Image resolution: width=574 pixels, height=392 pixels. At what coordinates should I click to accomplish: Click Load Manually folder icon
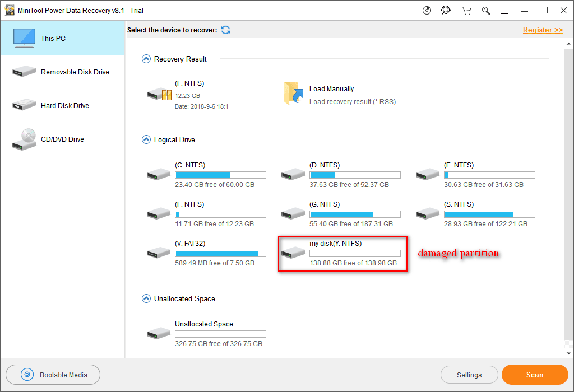[x=293, y=94]
